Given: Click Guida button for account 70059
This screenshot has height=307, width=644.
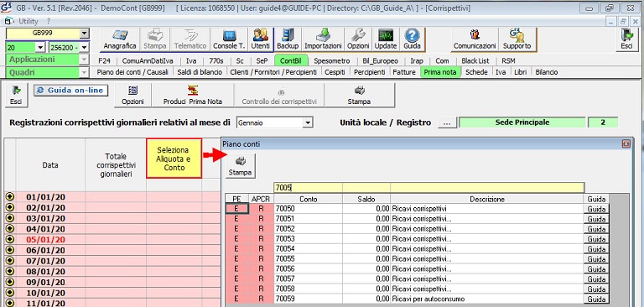Looking at the screenshot, I should tap(596, 299).
